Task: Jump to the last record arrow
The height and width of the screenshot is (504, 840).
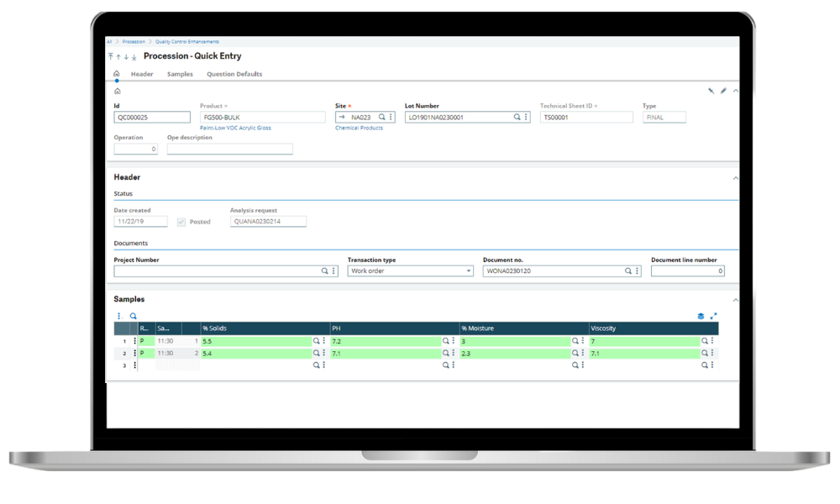Action: pos(134,56)
